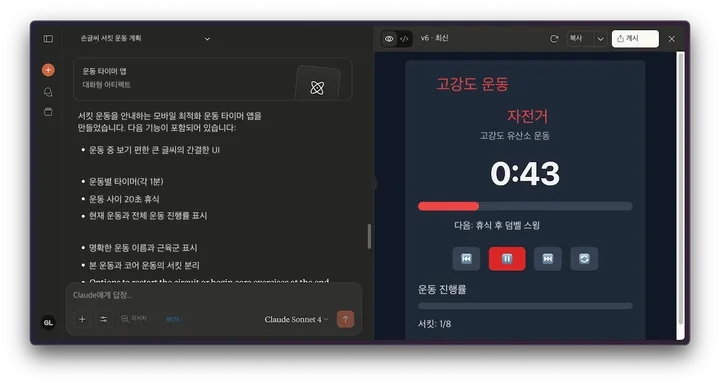Switch to artifact code view
The image size is (720, 385).
[404, 39]
